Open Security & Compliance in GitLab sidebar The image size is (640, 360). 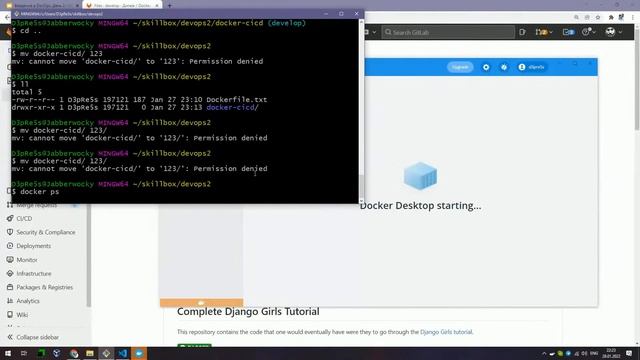[45, 232]
